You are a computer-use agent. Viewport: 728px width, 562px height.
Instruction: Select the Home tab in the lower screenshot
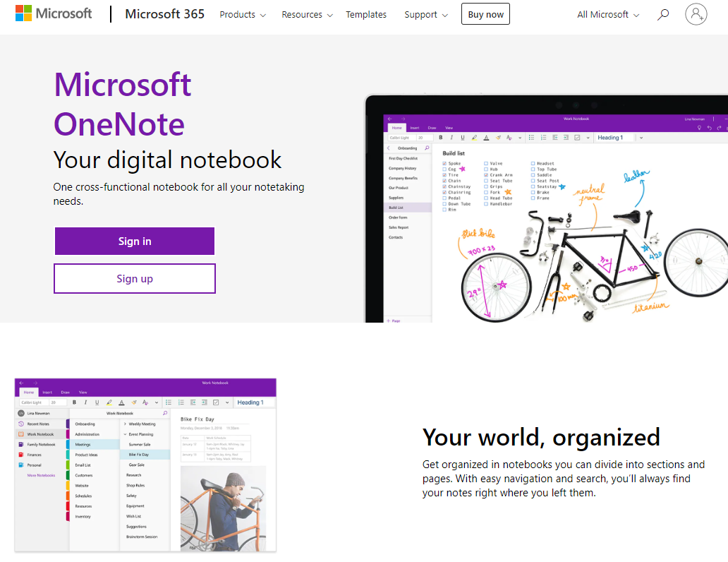pos(29,393)
